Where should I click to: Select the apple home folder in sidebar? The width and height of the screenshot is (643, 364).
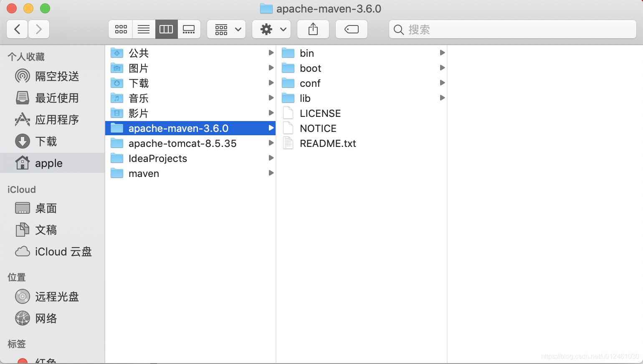click(52, 163)
